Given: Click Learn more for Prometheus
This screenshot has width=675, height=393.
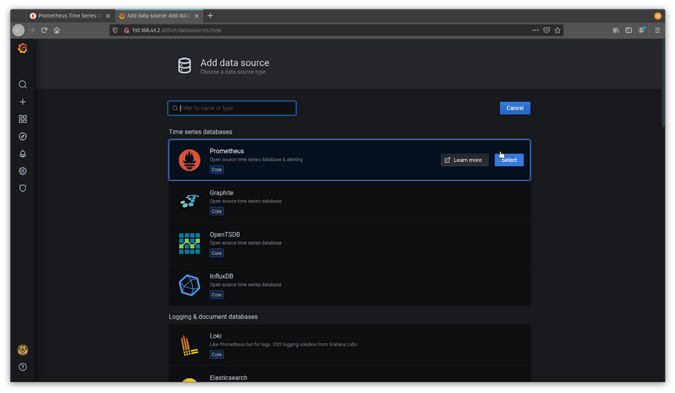Looking at the screenshot, I should pyautogui.click(x=464, y=160).
